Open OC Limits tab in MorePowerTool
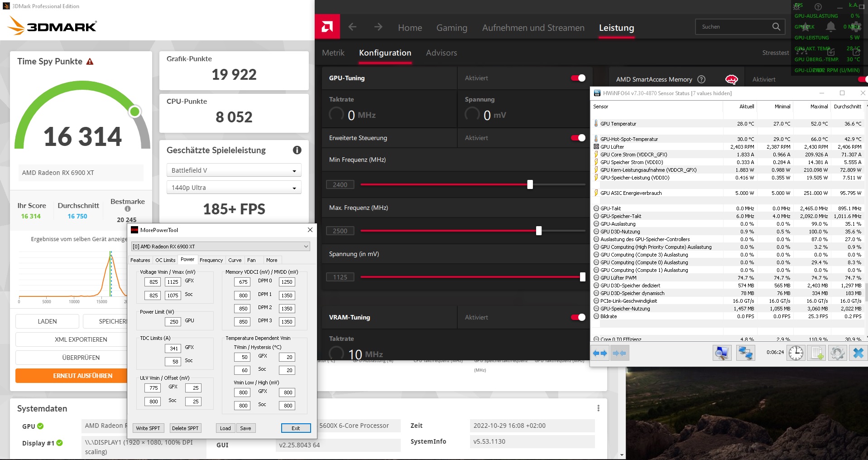Image resolution: width=868 pixels, height=460 pixels. pyautogui.click(x=165, y=260)
